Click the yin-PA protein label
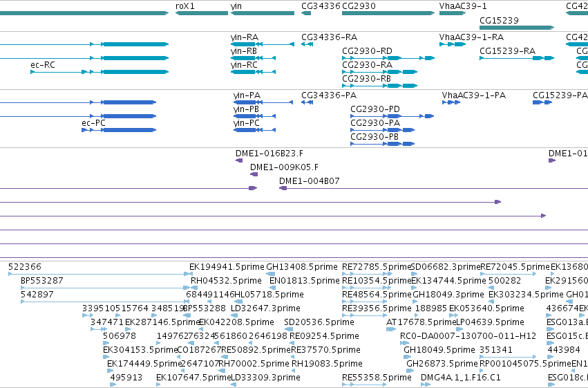The height and width of the screenshot is (388, 588). [x=247, y=95]
